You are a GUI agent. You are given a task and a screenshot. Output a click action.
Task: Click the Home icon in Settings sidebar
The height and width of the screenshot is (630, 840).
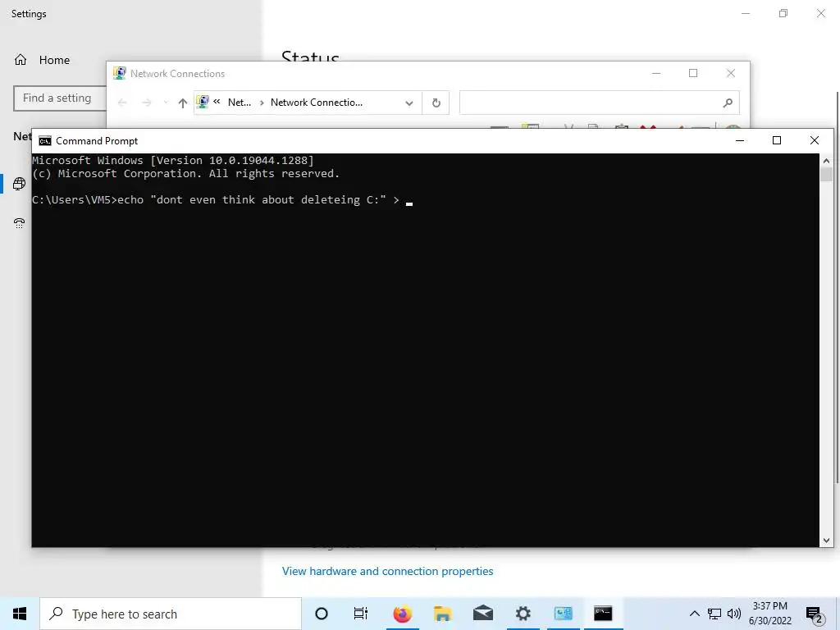(x=21, y=60)
